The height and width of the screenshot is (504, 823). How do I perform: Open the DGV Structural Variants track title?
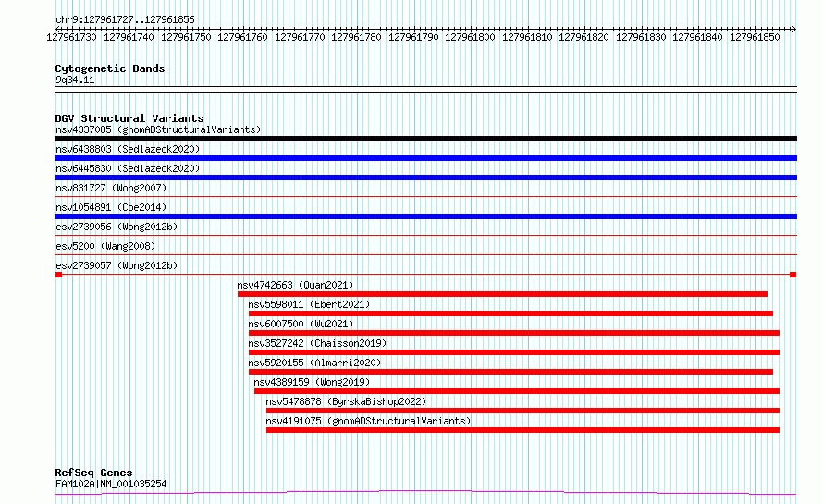click(x=129, y=118)
